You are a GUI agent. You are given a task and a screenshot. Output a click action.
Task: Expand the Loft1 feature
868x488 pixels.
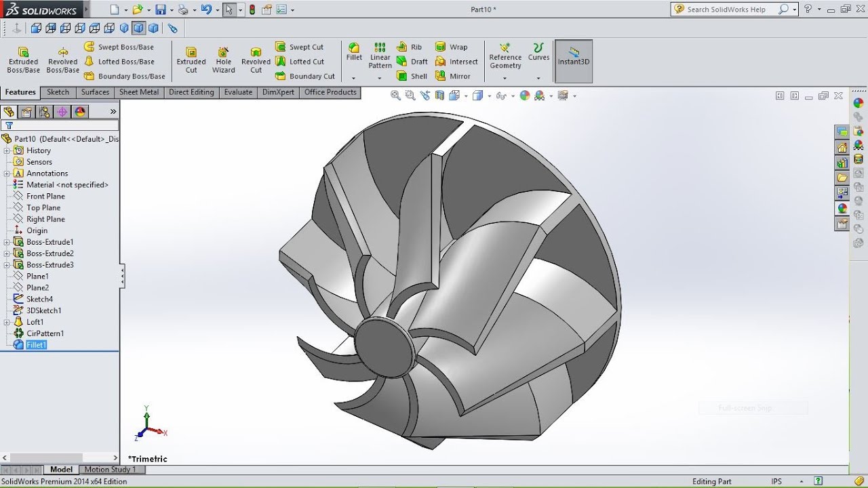tap(7, 322)
